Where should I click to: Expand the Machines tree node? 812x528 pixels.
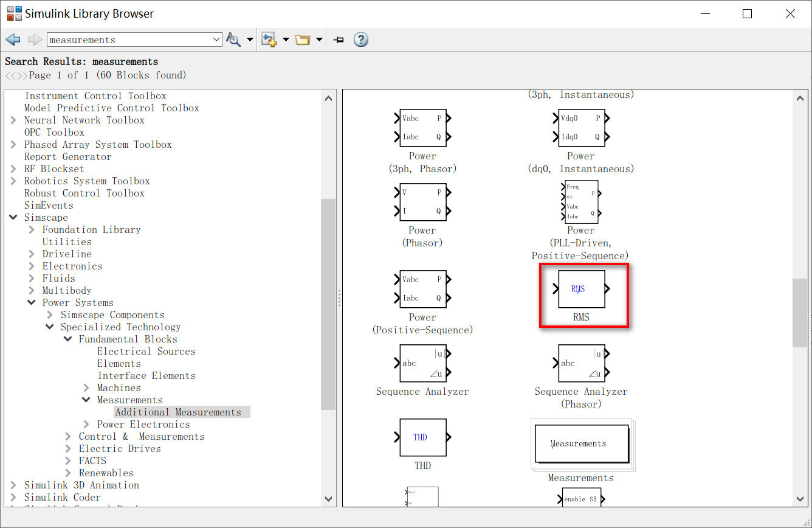tap(85, 387)
